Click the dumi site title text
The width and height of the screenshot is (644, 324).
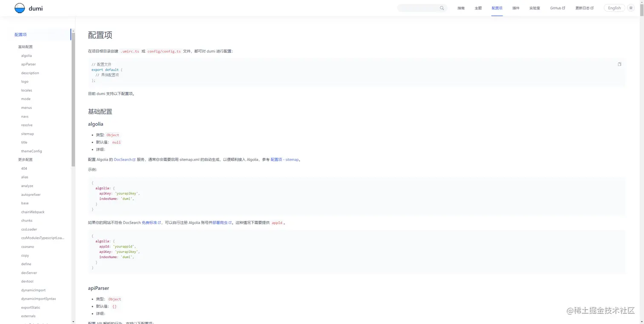coord(36,9)
